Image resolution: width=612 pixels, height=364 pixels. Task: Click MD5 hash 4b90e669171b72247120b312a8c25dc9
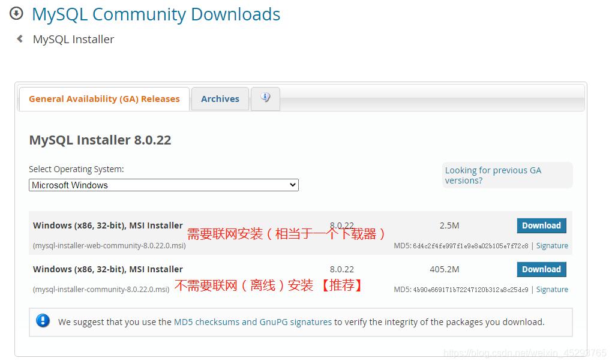[470, 290]
